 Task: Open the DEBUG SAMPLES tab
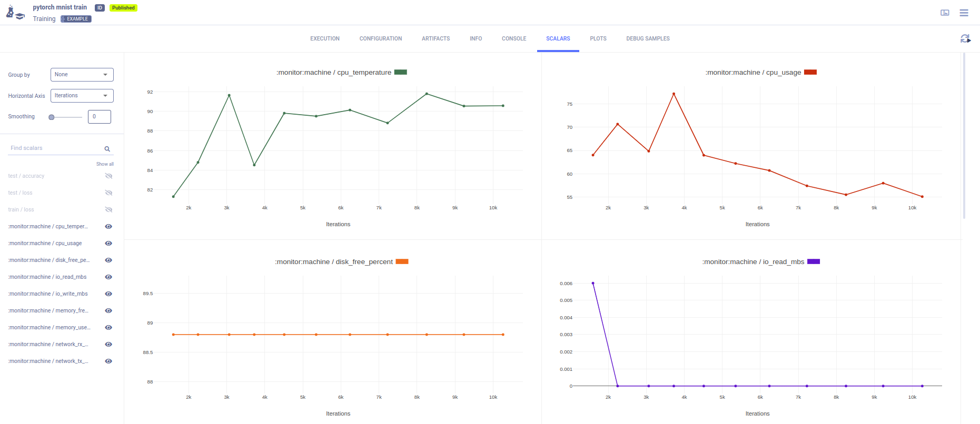coord(648,39)
